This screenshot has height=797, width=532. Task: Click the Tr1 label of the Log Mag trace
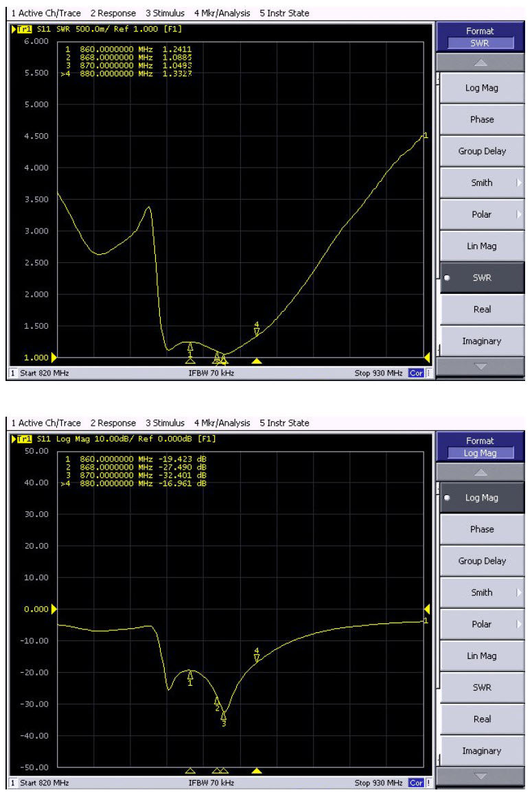[x=23, y=439]
